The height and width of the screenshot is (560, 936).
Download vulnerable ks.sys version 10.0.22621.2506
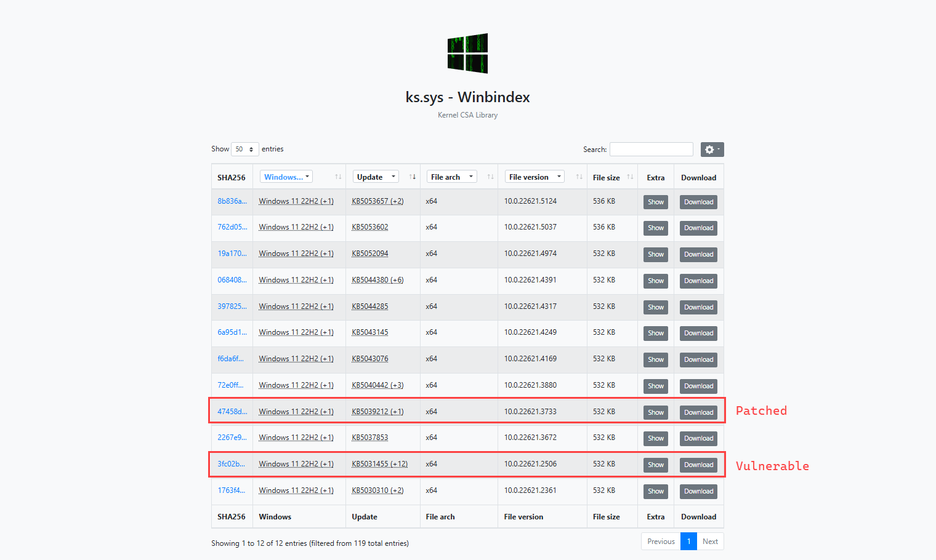699,465
